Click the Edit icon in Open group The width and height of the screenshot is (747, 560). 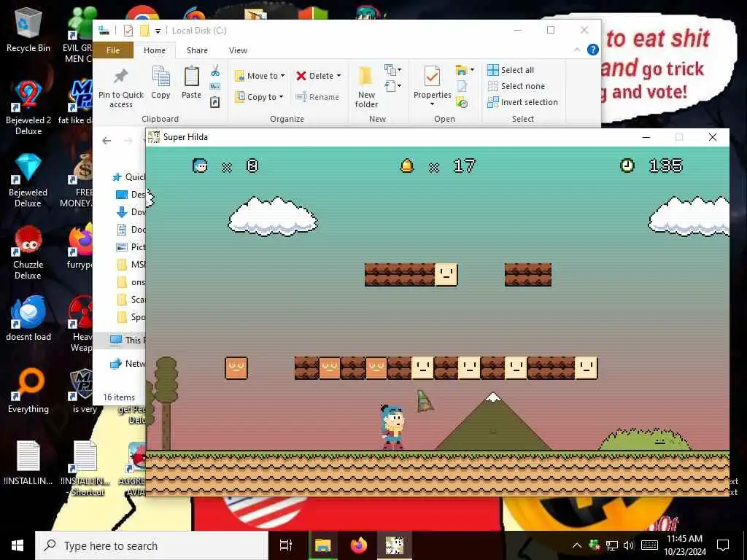[x=462, y=86]
